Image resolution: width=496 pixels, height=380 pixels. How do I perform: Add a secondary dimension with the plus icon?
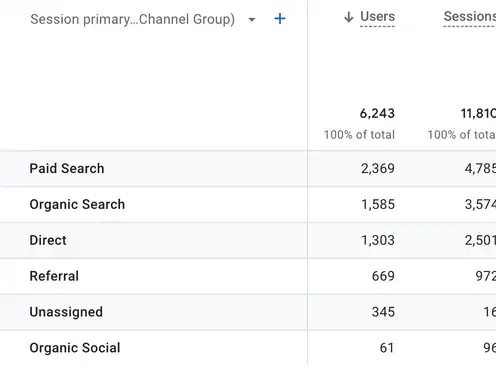pos(280,19)
